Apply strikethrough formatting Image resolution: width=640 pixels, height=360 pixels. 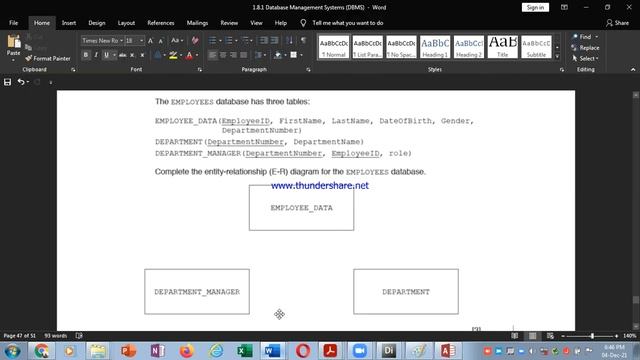pos(122,55)
